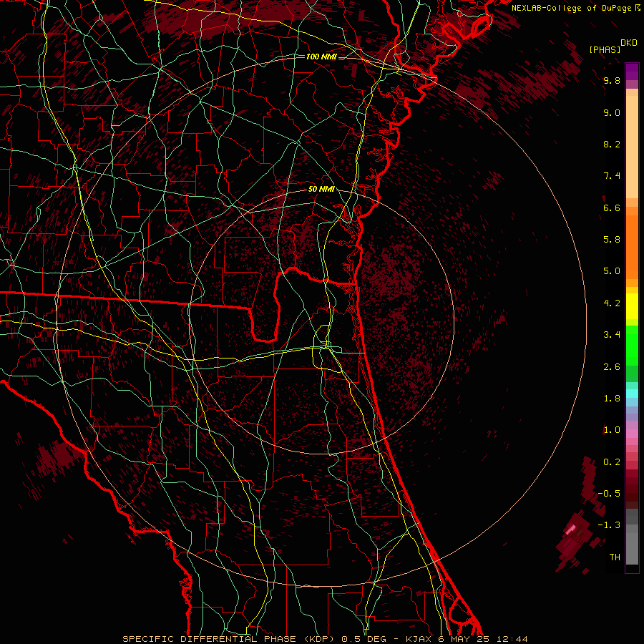Click the KJAX radar site identifier
Image resolution: width=644 pixels, height=644 pixels.
tap(419, 639)
